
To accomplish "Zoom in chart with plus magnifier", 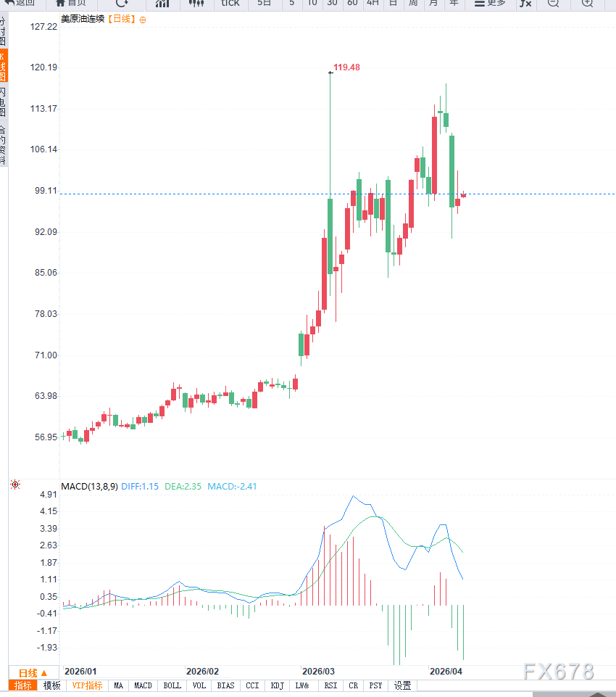I will 588,3.
